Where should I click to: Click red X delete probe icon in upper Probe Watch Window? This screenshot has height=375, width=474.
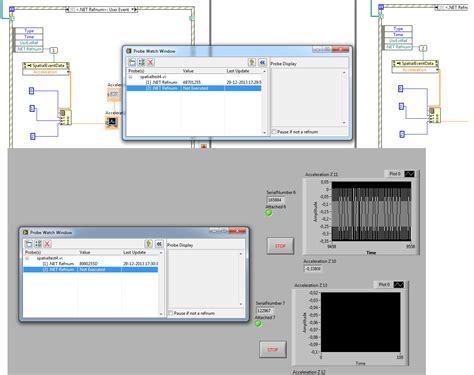tap(151, 62)
